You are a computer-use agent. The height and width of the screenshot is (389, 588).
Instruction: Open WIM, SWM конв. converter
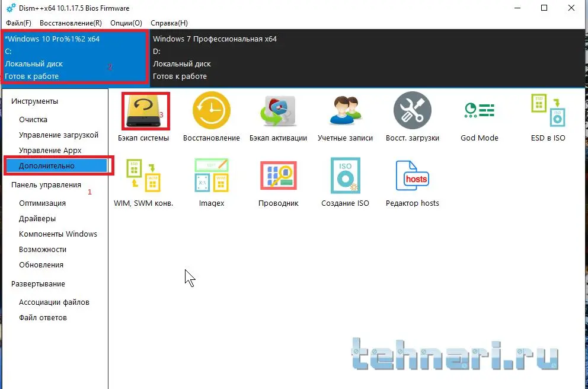(143, 183)
